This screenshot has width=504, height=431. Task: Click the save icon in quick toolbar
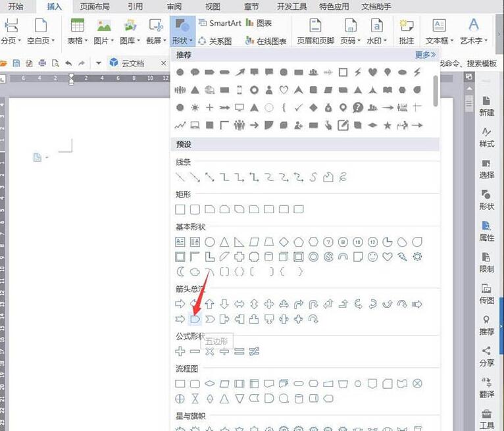[x=16, y=63]
